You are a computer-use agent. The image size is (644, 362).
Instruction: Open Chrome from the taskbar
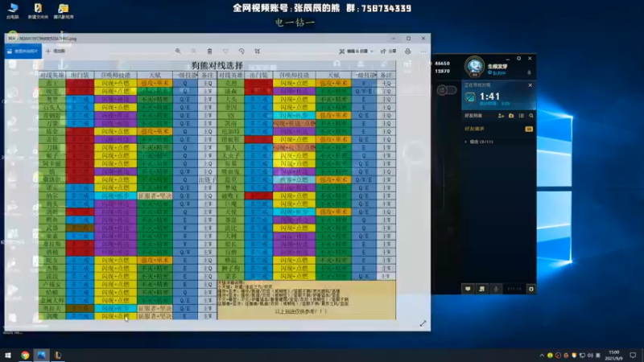coord(25,355)
